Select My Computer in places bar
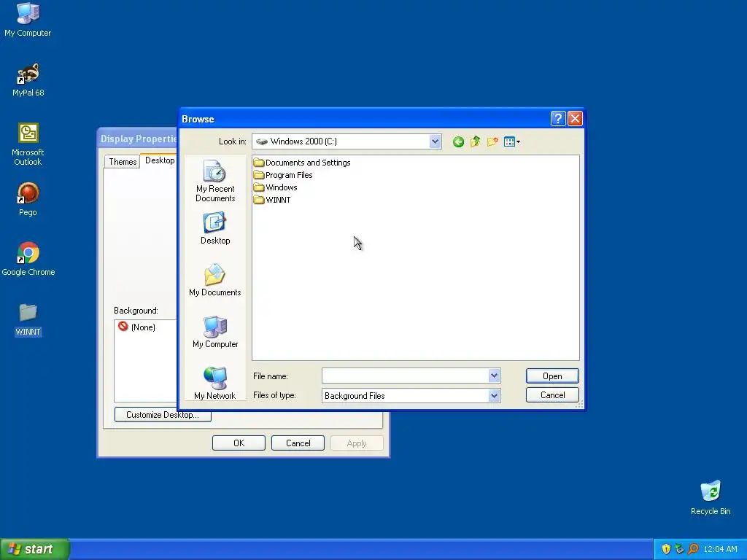Image resolution: width=747 pixels, height=560 pixels. click(x=215, y=332)
